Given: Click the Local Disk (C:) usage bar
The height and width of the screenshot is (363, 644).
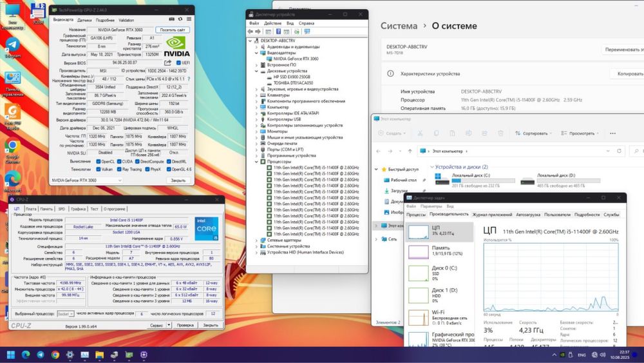Looking at the screenshot, I should click(x=484, y=181).
